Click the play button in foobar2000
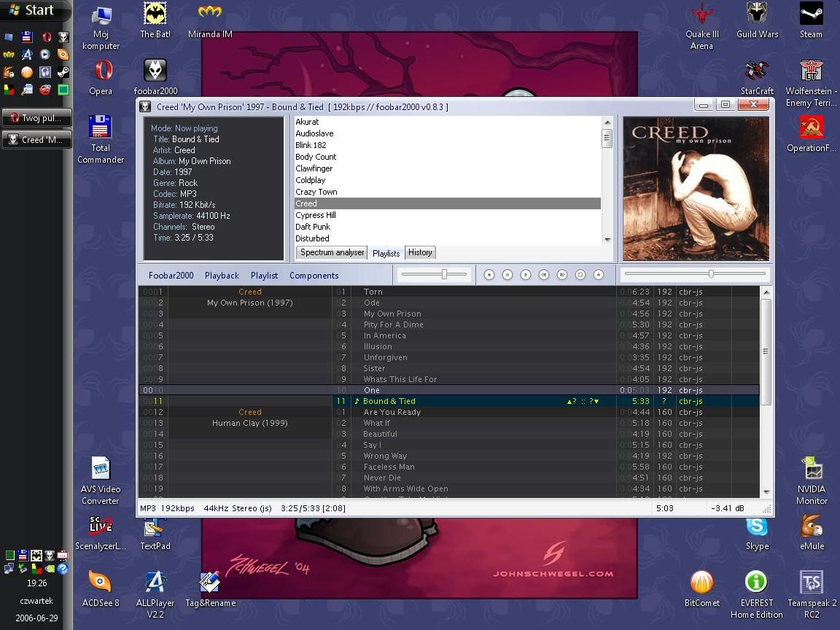 coord(526,275)
